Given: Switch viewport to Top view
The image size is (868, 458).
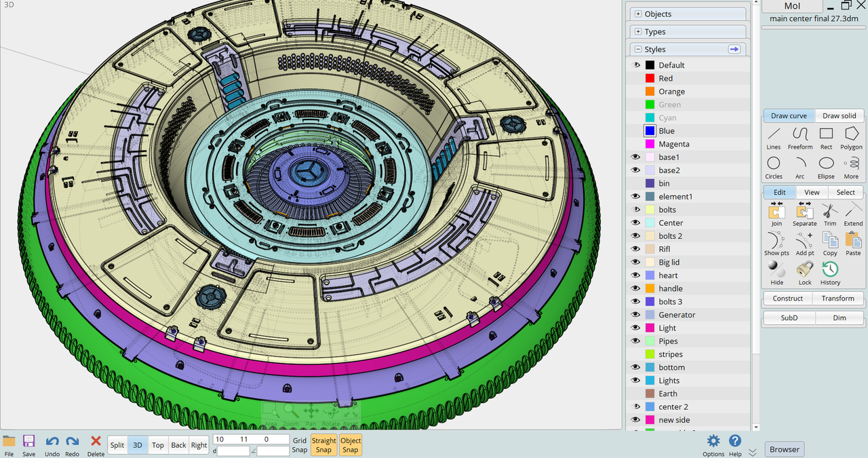Looking at the screenshot, I should [158, 445].
